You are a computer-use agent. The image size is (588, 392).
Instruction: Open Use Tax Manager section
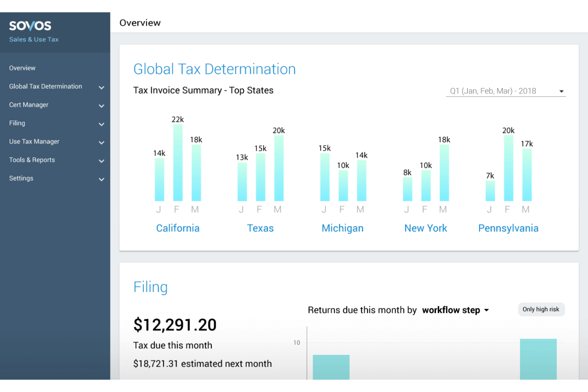click(x=34, y=141)
